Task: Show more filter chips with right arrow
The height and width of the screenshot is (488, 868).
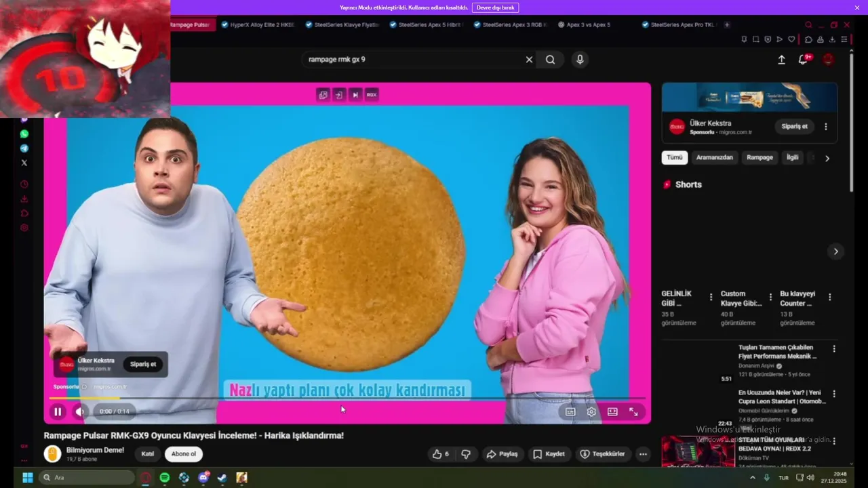Action: [x=827, y=158]
